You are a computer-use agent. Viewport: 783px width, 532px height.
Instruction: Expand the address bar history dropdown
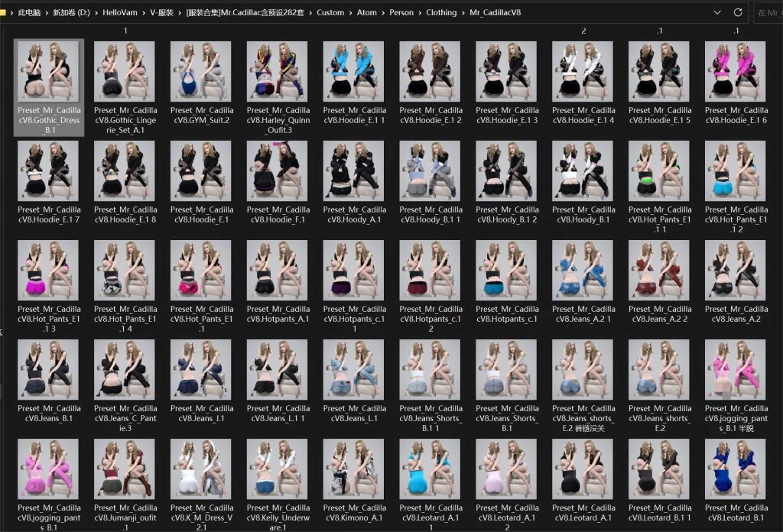[716, 12]
